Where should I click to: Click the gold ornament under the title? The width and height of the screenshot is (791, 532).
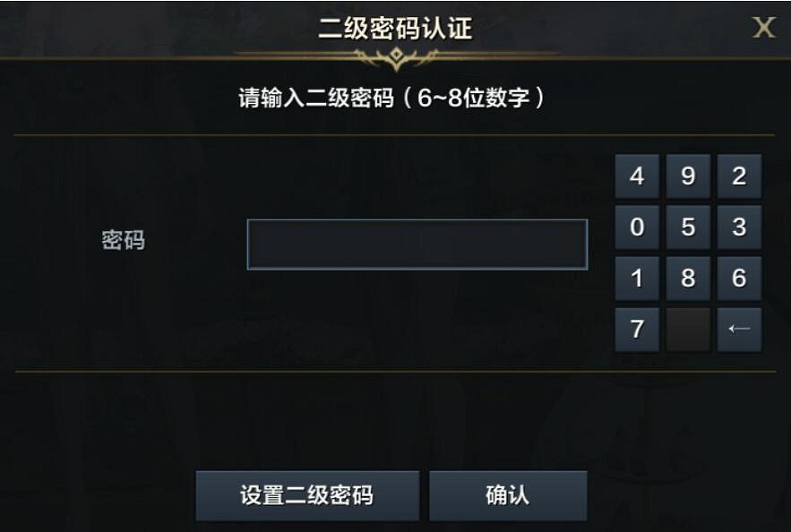point(395,59)
